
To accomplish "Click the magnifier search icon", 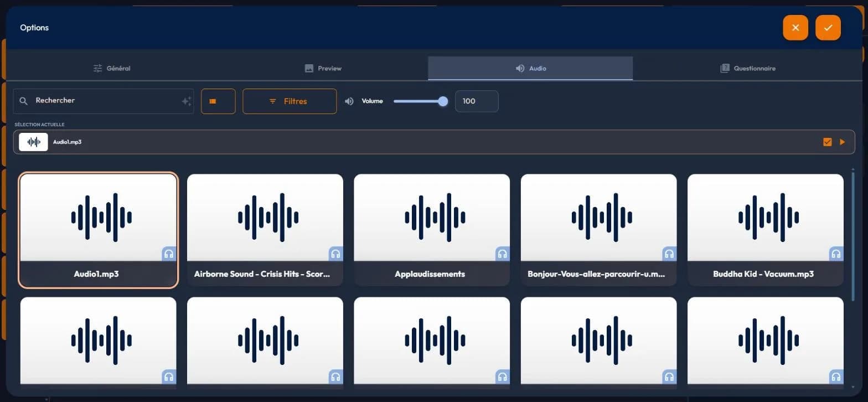I will 23,101.
